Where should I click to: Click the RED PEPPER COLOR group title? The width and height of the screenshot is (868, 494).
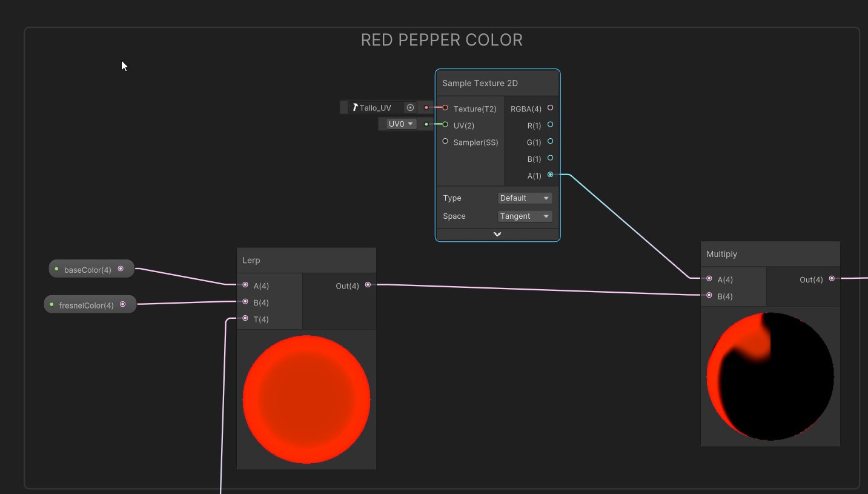(x=442, y=40)
